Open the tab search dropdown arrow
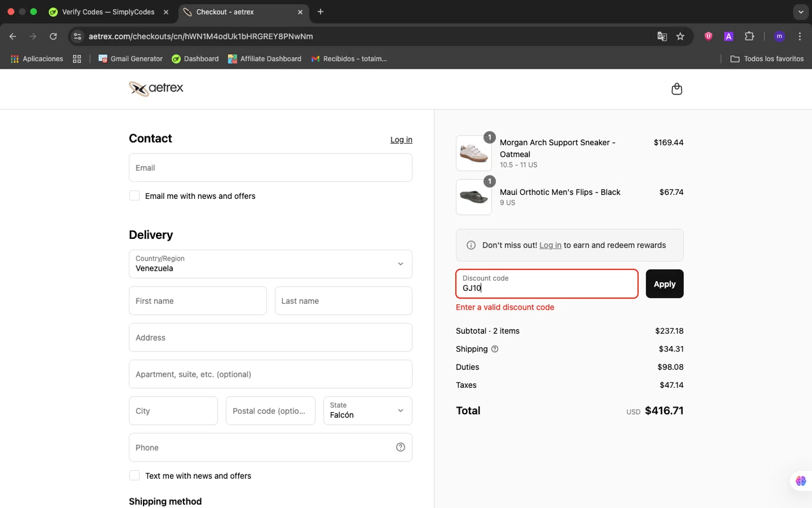Viewport: 812px width, 508px height. pyautogui.click(x=801, y=12)
